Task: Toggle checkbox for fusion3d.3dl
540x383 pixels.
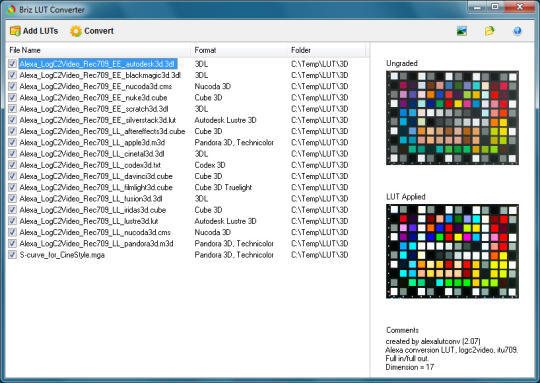Action: pyautogui.click(x=12, y=198)
